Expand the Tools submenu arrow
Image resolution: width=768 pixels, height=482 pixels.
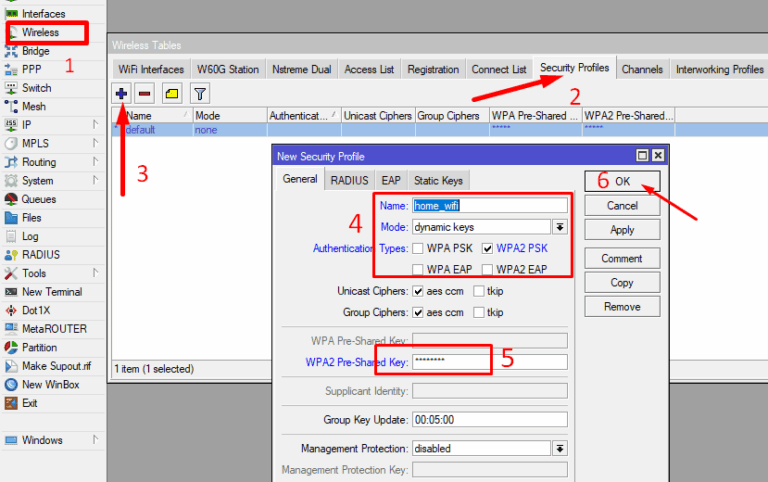(x=96, y=273)
